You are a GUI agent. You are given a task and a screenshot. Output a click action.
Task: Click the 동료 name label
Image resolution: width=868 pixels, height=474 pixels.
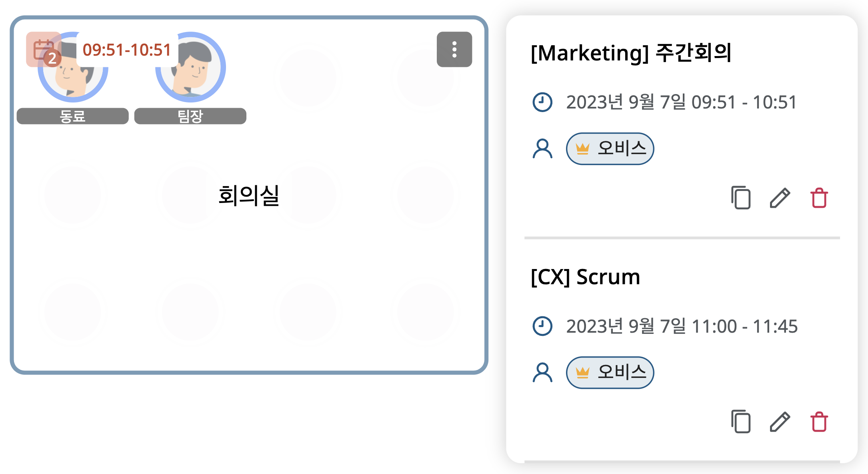click(72, 116)
